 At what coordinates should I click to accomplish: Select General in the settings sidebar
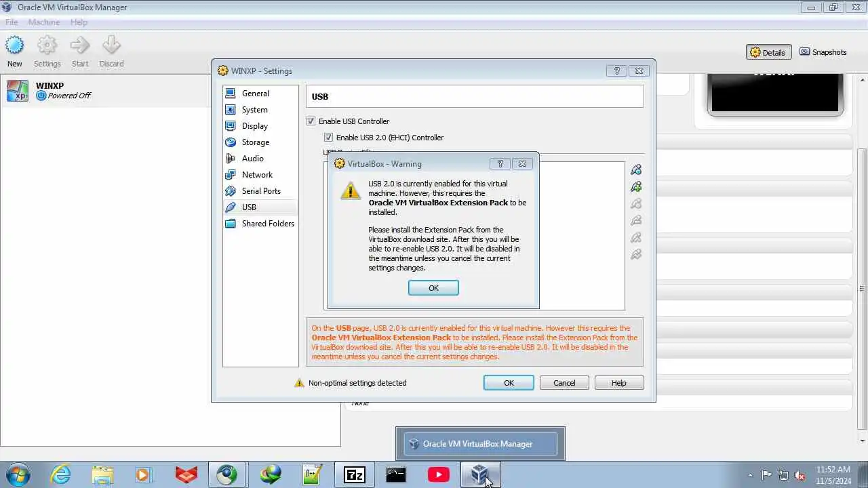click(260, 94)
